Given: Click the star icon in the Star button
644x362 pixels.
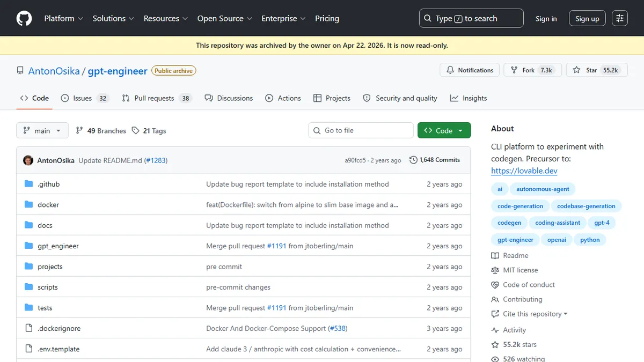Looking at the screenshot, I should pos(576,70).
